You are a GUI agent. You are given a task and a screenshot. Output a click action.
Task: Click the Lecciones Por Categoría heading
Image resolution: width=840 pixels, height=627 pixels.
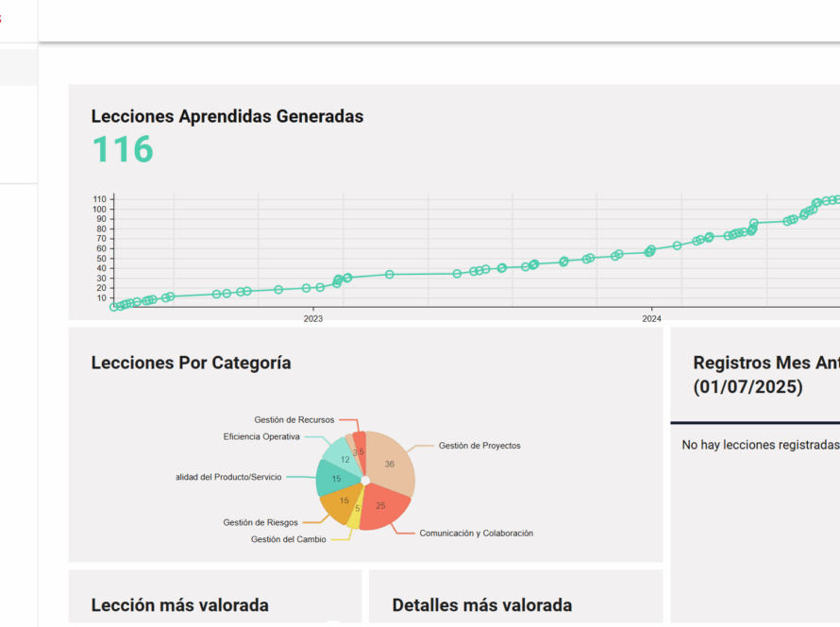tap(191, 363)
